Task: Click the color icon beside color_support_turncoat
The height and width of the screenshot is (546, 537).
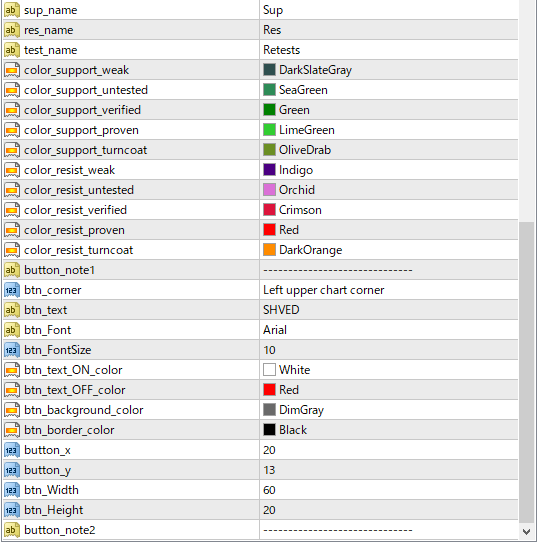Action: (11, 150)
